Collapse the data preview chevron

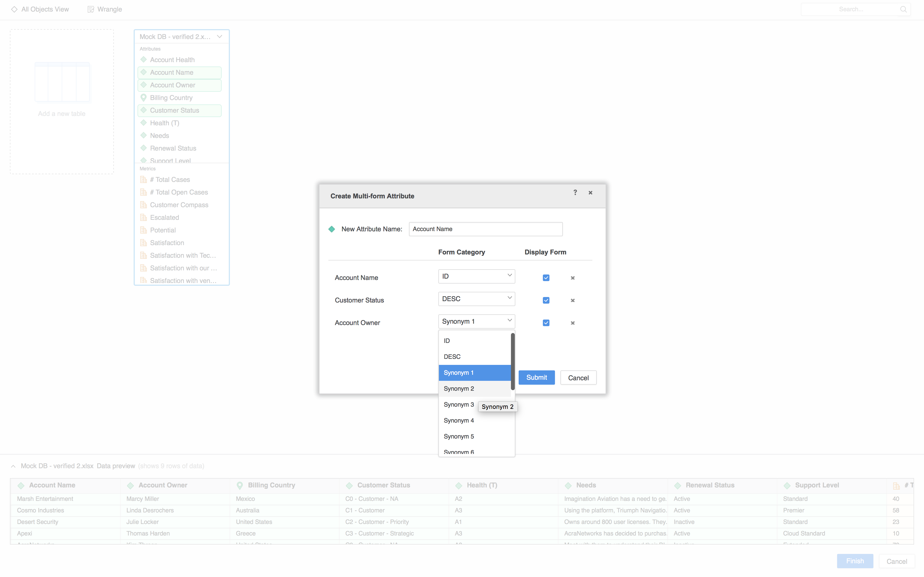13,466
